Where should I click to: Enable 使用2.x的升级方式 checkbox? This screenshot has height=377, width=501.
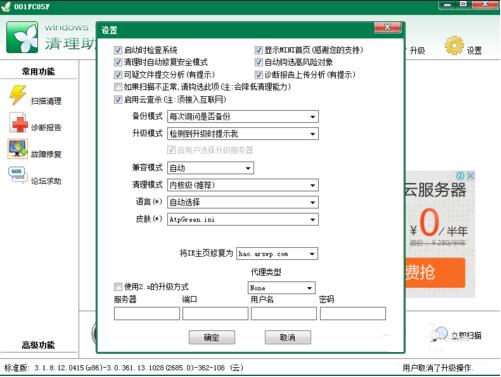click(x=118, y=286)
